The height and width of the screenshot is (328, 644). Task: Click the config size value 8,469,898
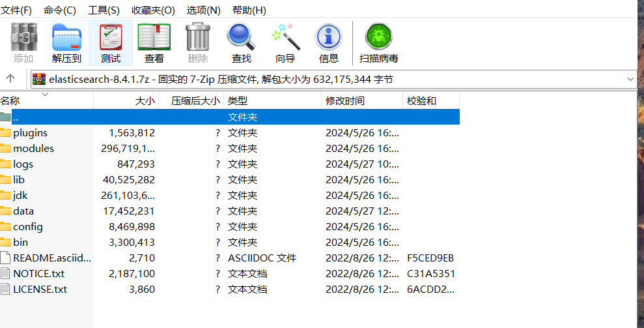click(132, 226)
